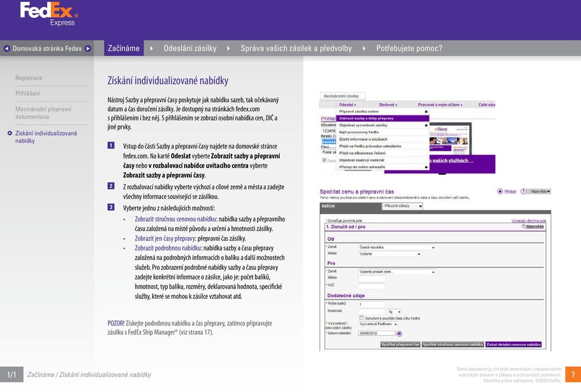Tick the Doručení s použitím čísla účtu FedEx checkbox
The width and height of the screenshot is (581, 392).
pyautogui.click(x=362, y=318)
